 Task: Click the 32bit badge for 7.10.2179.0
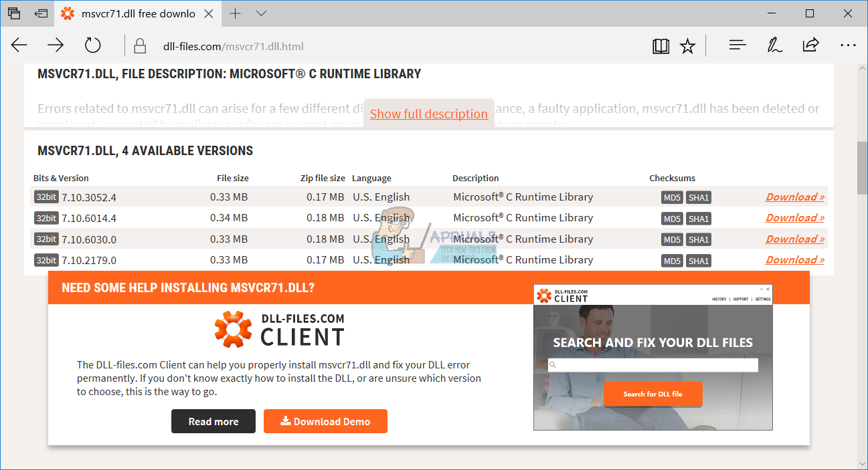(x=46, y=260)
